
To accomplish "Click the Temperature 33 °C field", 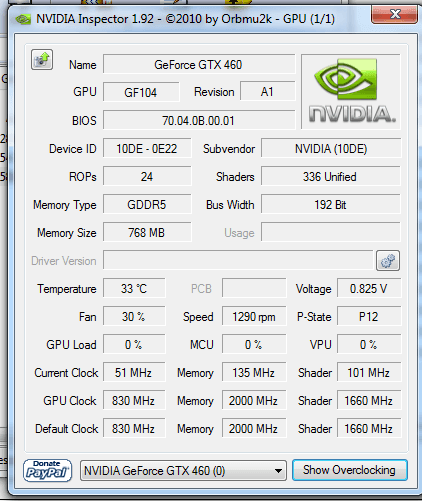I will click(x=134, y=288).
